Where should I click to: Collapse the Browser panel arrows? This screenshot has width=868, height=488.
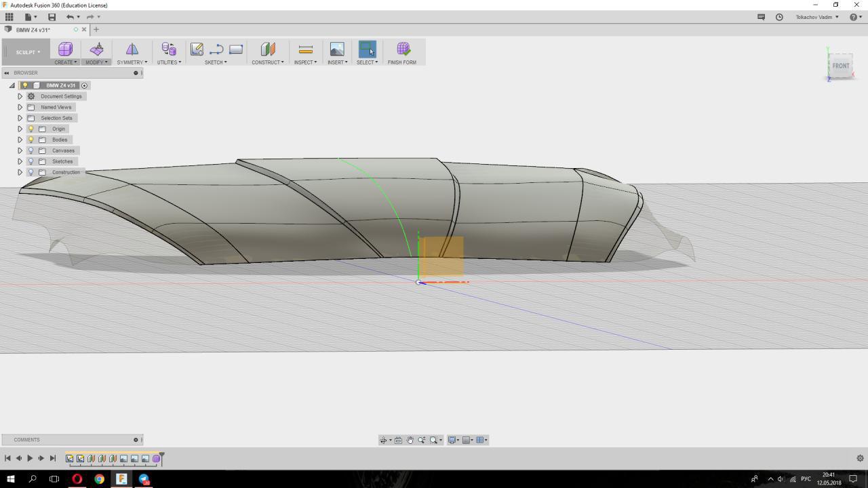tap(6, 73)
